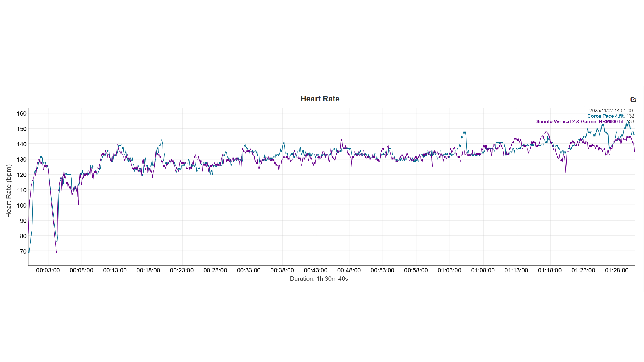Click the hover point marker near 00:58:00
Viewport: 644px width, 362px height.
[424, 155]
